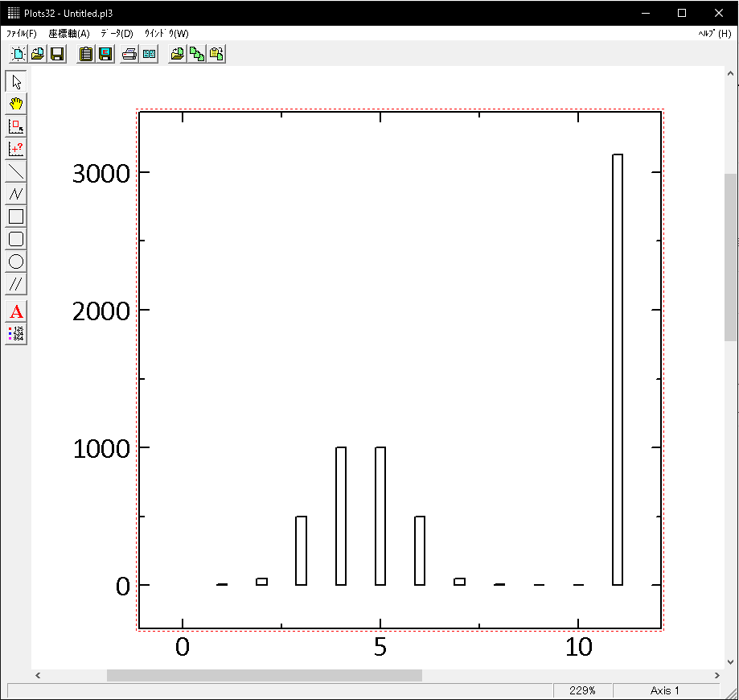
Task: Click the bar at x=5 on the chart
Action: 380,516
